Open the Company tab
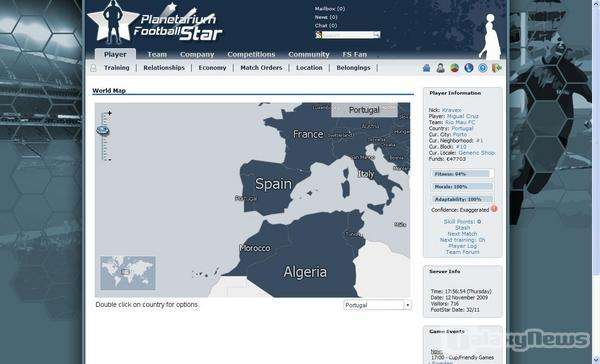The image size is (600, 364). pos(197,54)
